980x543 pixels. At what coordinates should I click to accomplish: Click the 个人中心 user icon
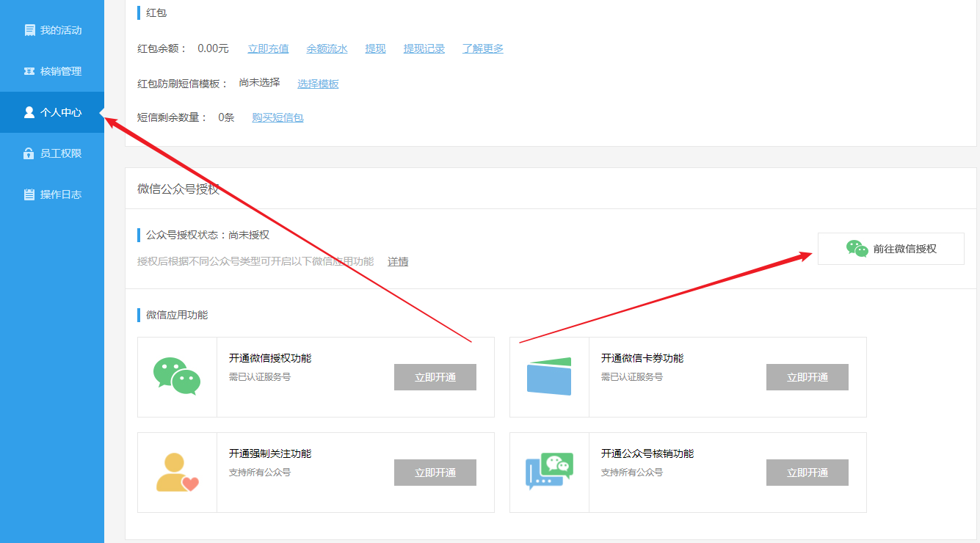coord(29,112)
